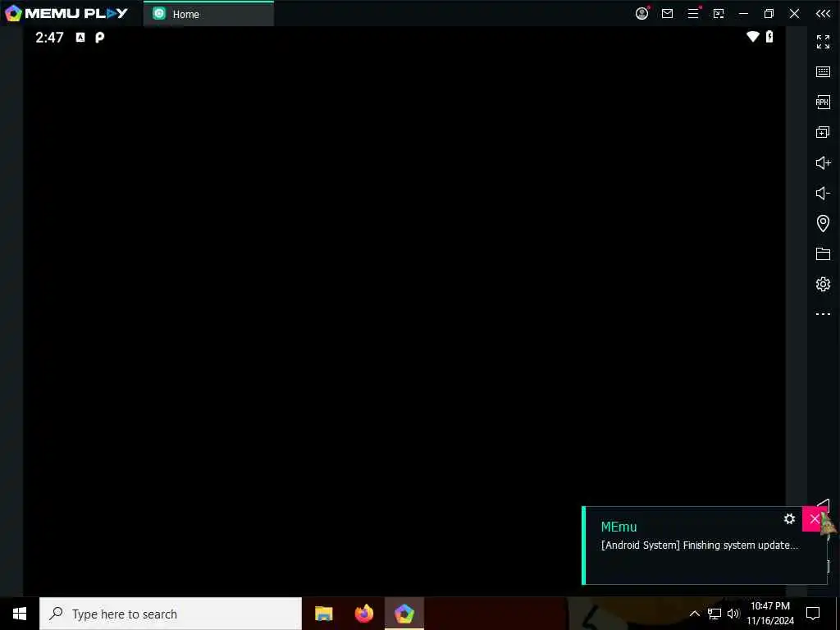Open the GPS location tool
This screenshot has width=840, height=630.
pos(823,223)
